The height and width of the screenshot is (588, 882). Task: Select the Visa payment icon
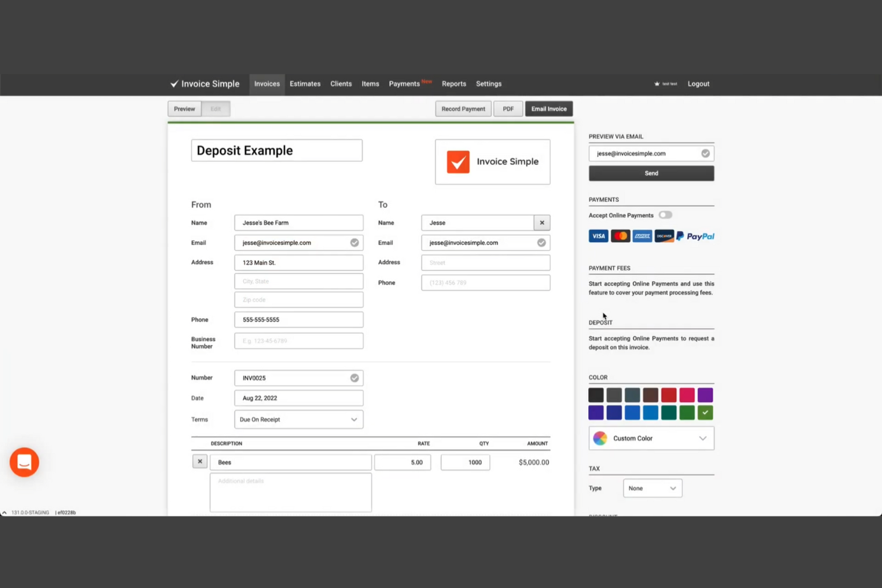[x=598, y=236]
